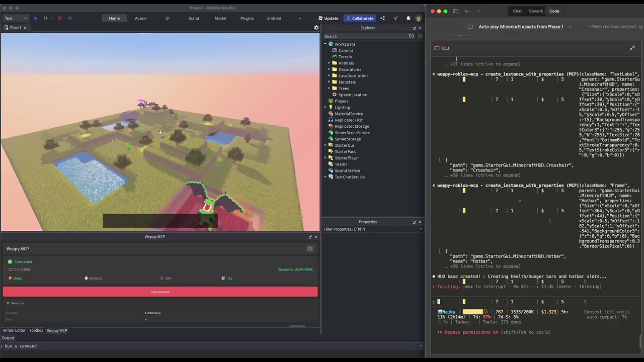
Task: Toggle Collaborate mode
Action: click(x=360, y=18)
